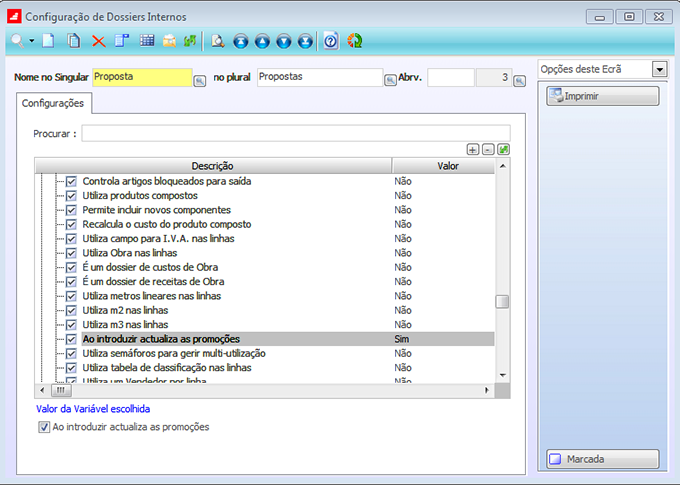Click the horizontal scroll right arrow
This screenshot has width=680, height=485.
point(487,390)
